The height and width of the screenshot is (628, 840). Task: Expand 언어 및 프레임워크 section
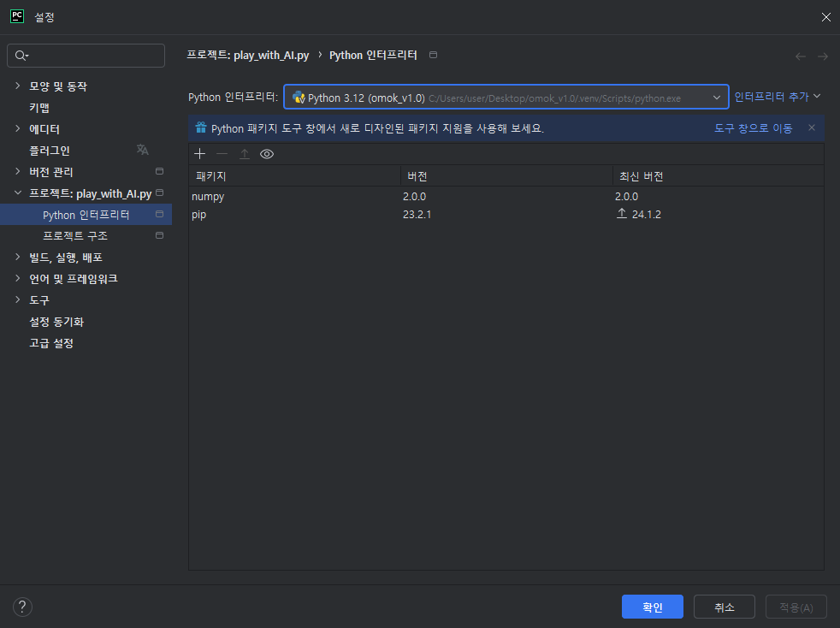coord(18,278)
